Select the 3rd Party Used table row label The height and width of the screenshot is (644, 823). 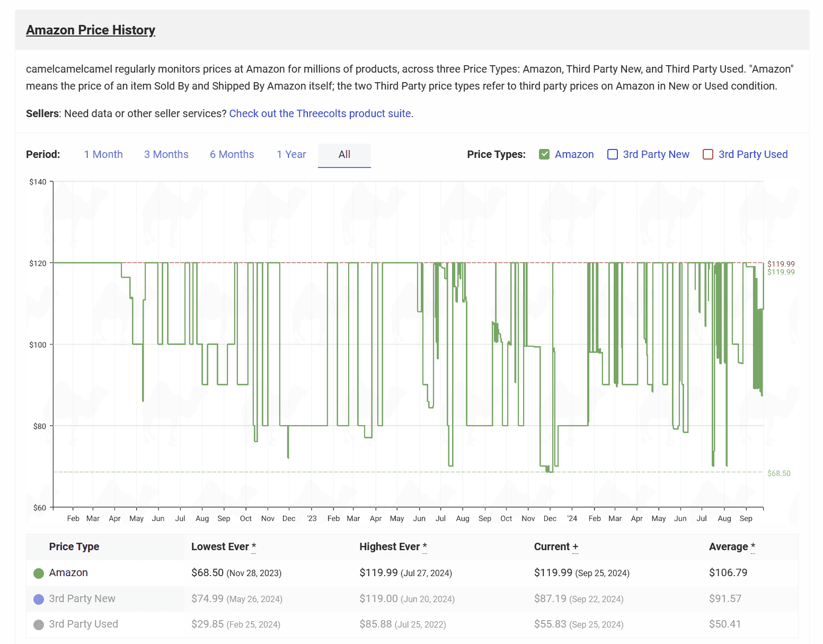(84, 624)
